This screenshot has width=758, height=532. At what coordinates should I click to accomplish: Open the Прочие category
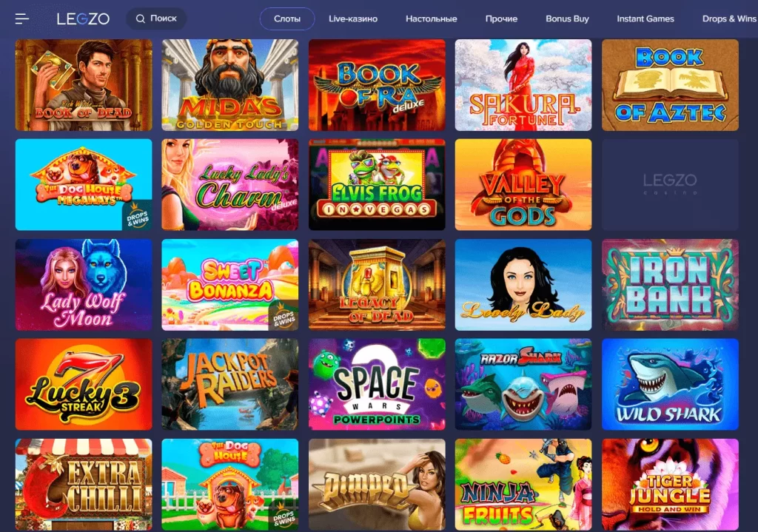(501, 18)
